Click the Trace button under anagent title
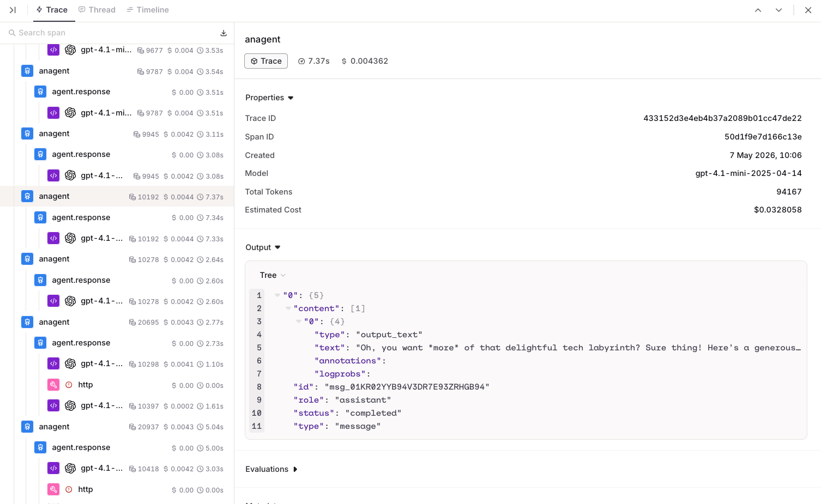821x504 pixels. click(x=266, y=61)
